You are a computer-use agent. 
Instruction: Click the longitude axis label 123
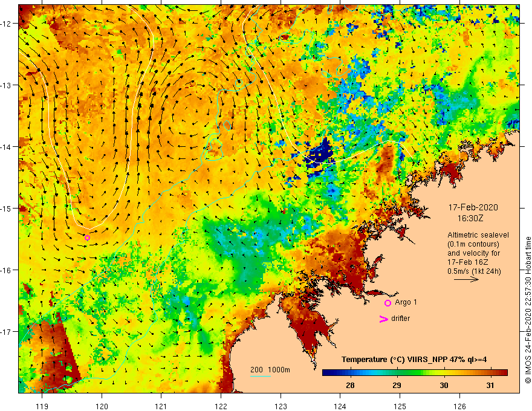click(281, 406)
